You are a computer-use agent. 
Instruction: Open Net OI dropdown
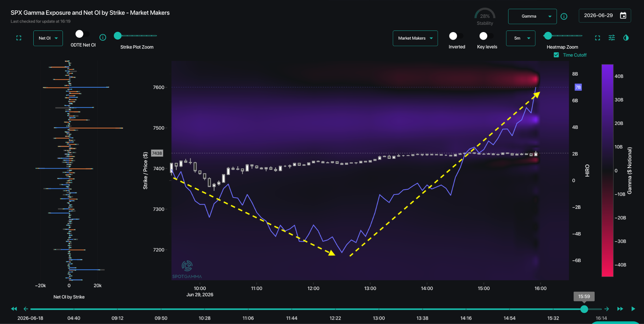(48, 38)
